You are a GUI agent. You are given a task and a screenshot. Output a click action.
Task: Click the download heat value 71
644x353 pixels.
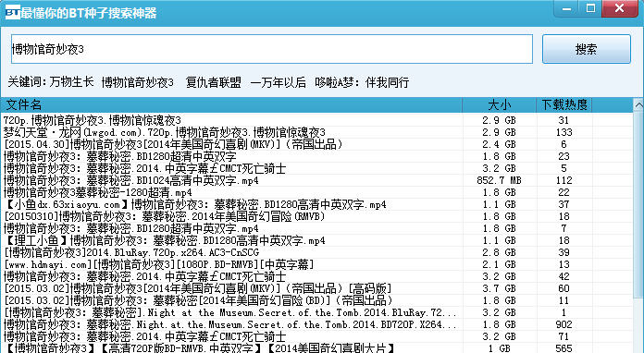(563, 336)
